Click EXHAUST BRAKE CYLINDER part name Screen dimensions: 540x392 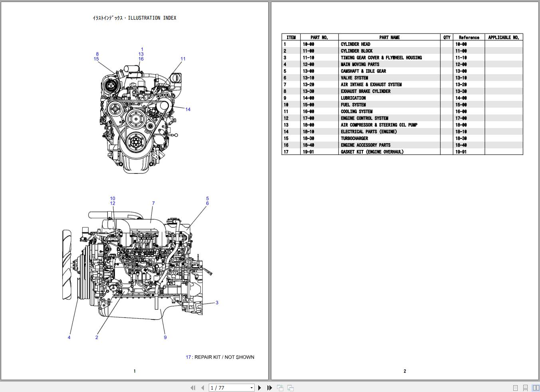tap(366, 91)
